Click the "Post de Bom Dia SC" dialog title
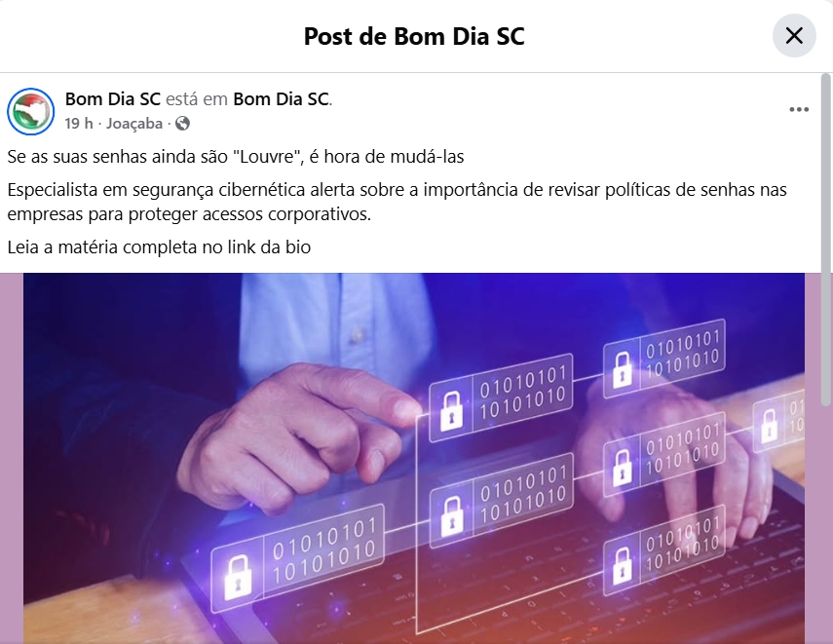This screenshot has height=644, width=833. [x=414, y=36]
